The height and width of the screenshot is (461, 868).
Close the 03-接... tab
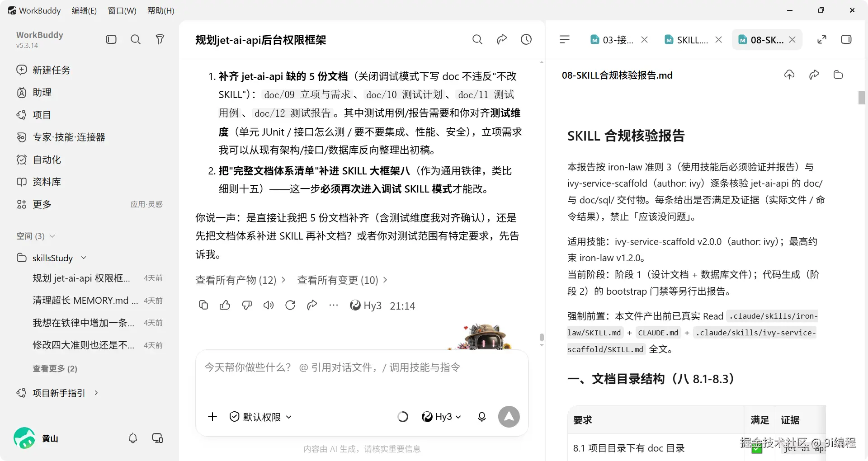645,40
